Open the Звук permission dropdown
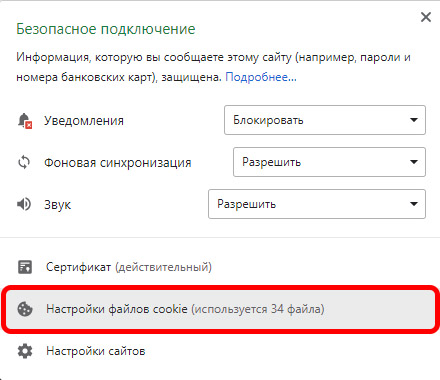Viewport: 440px width, 380px height. coord(317,204)
